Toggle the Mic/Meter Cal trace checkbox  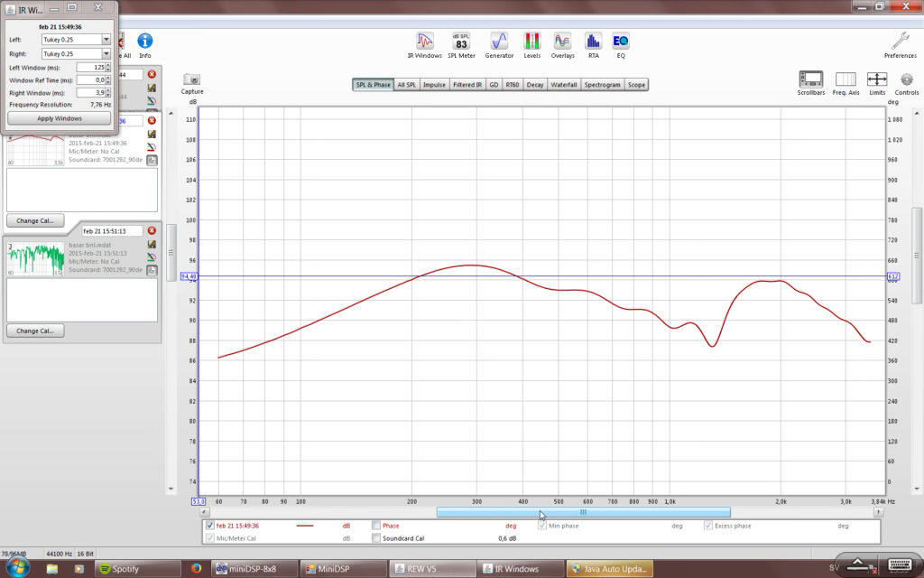coord(209,538)
